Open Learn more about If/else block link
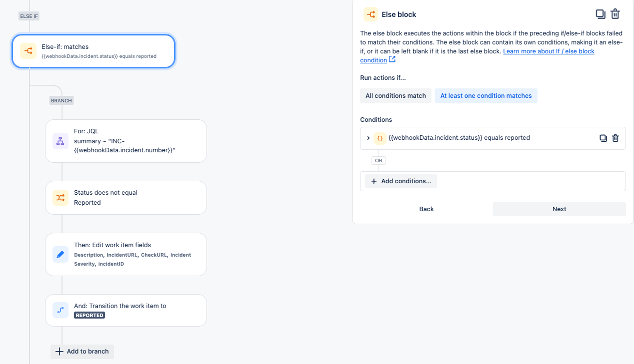 [548, 51]
